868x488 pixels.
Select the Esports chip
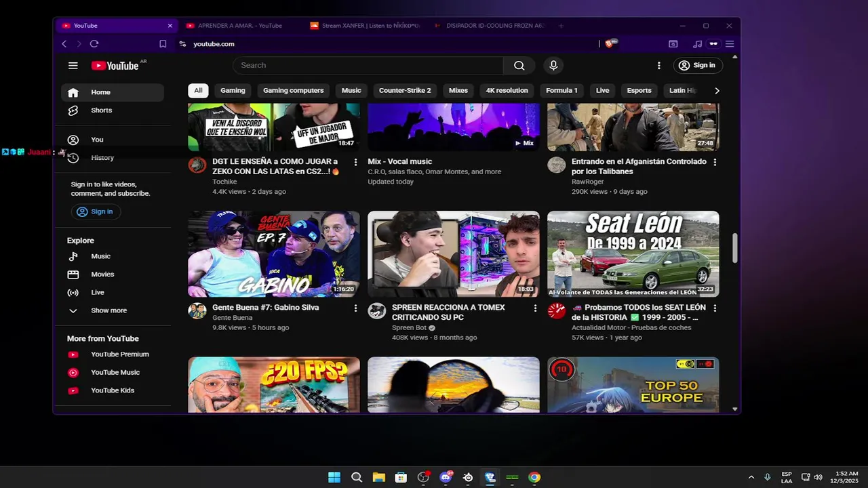[x=639, y=91]
